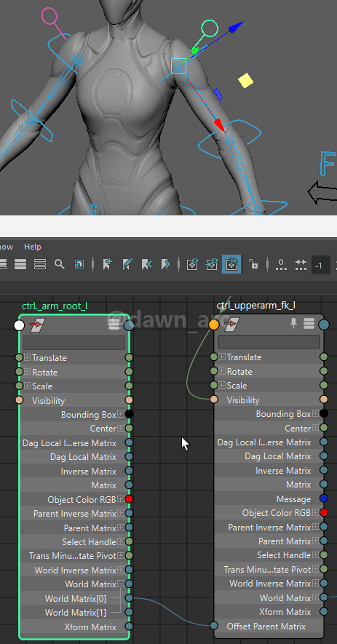
Task: Click the Offset Parent Matrix input port
Action: pyautogui.click(x=214, y=626)
